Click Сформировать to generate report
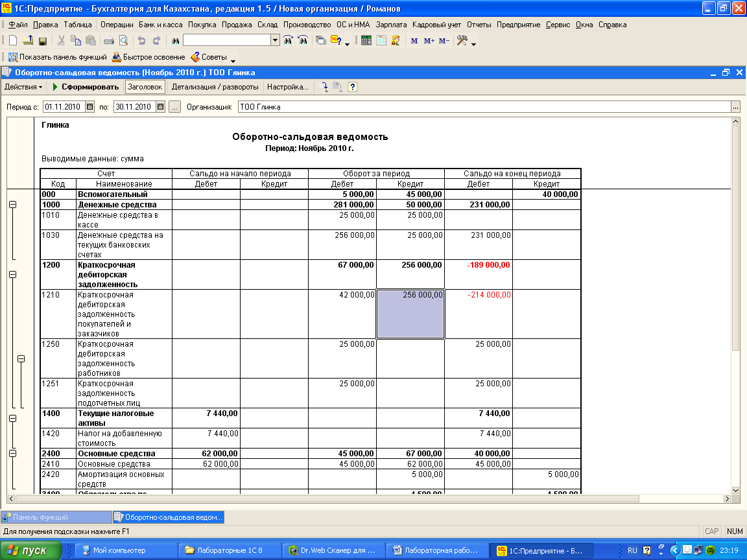Image resolution: width=747 pixels, height=560 pixels. 85,87
